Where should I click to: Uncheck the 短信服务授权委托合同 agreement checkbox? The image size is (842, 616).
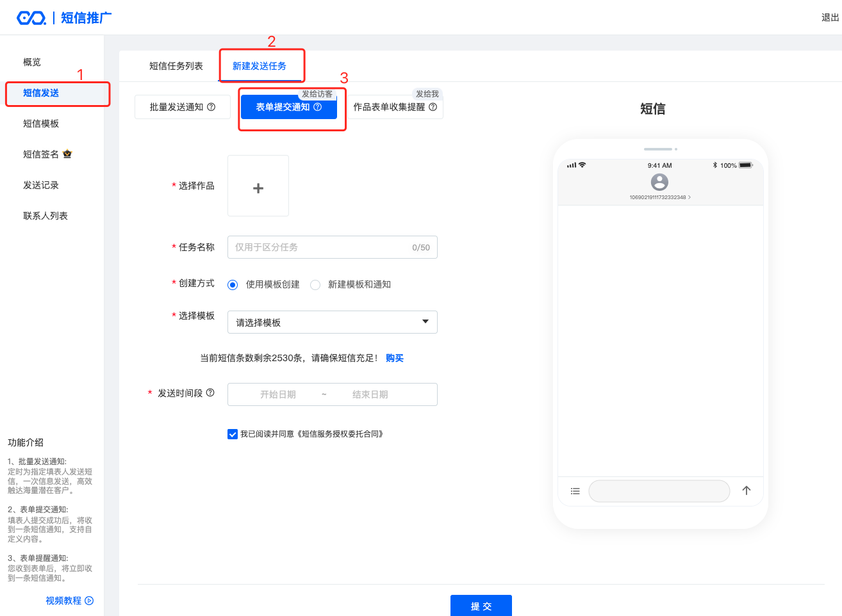point(233,434)
